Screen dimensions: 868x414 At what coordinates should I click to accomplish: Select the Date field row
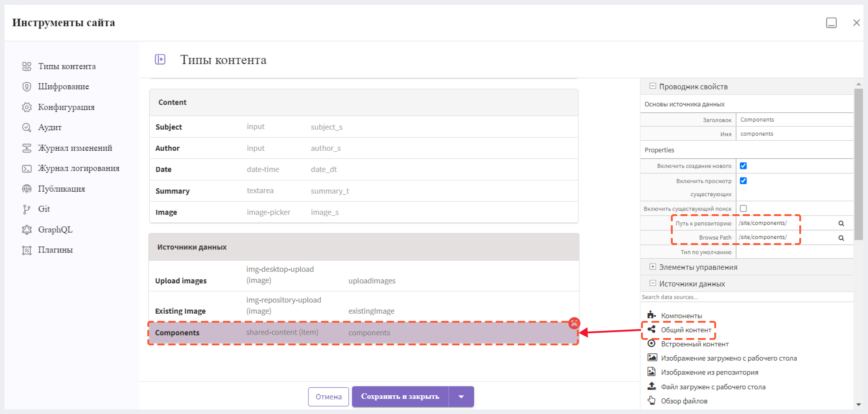(363, 169)
